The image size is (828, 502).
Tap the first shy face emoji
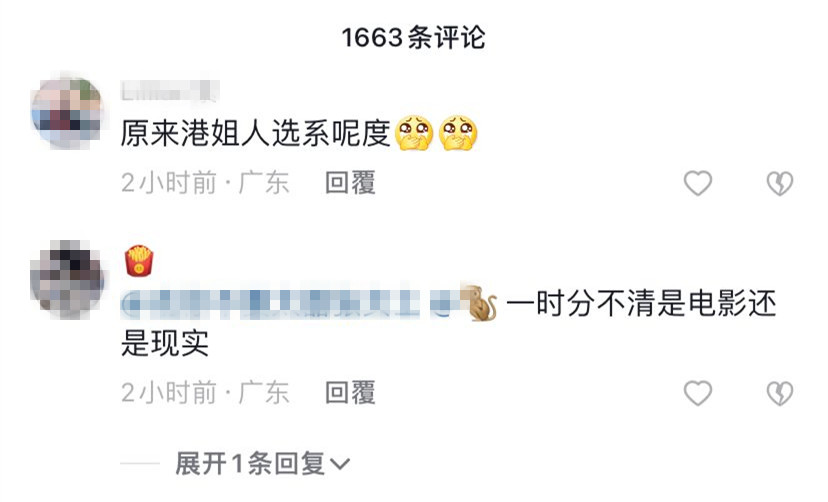coord(414,132)
